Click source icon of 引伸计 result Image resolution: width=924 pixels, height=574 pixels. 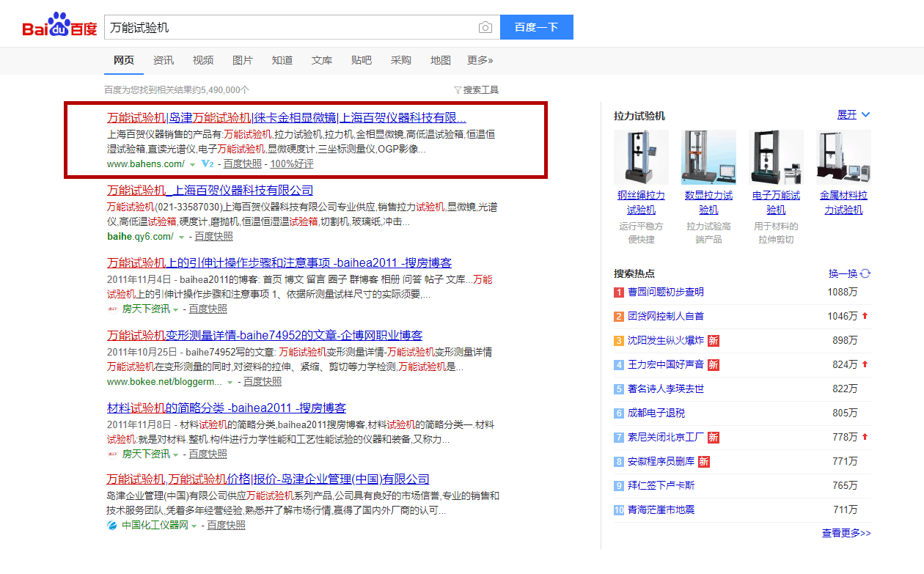113,309
